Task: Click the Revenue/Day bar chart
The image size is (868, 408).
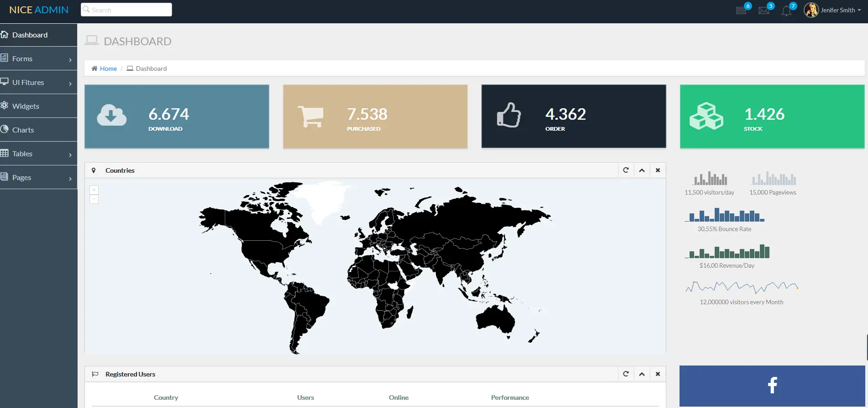Action: tap(728, 251)
